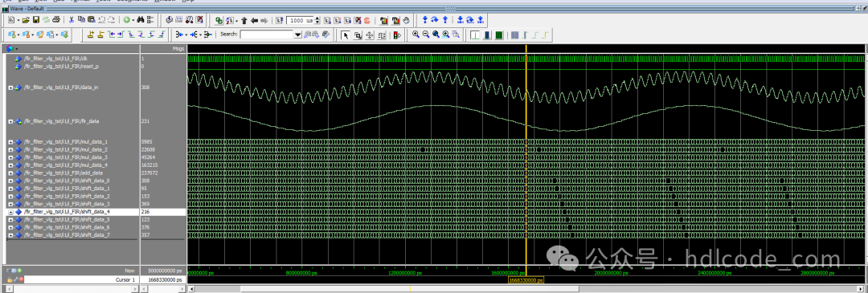Image resolution: width=868 pixels, height=293 pixels.
Task: Select the arrow Select Mode tool
Action: 345,35
